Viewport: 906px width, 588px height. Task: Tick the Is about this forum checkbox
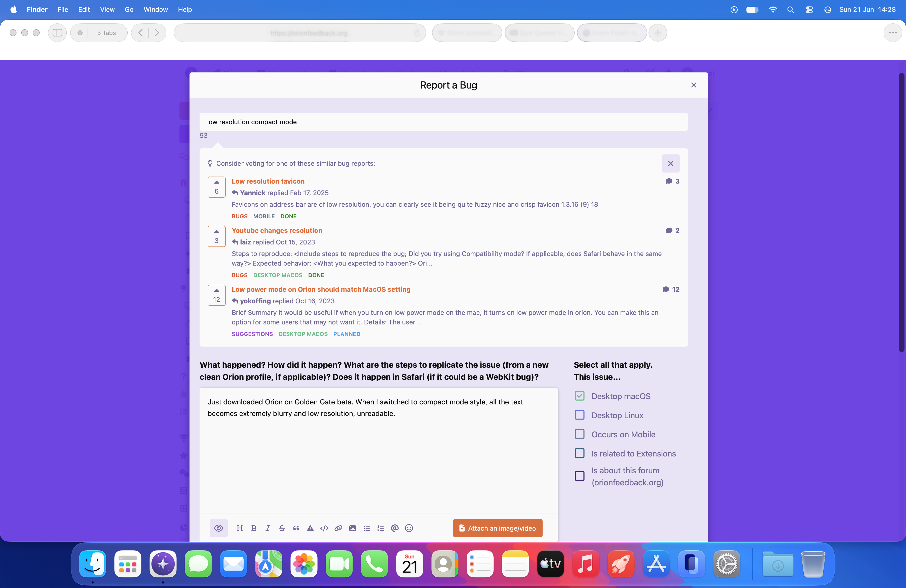579,476
